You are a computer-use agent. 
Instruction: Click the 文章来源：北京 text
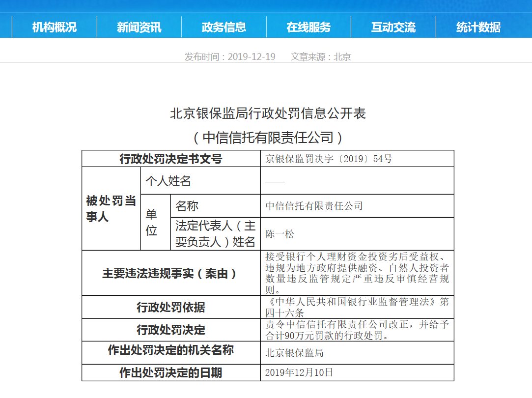[321, 57]
